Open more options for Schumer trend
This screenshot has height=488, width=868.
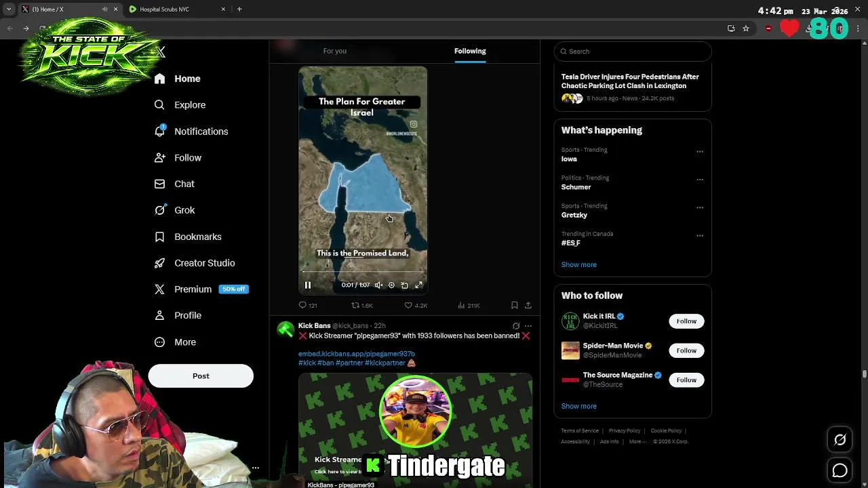click(700, 180)
